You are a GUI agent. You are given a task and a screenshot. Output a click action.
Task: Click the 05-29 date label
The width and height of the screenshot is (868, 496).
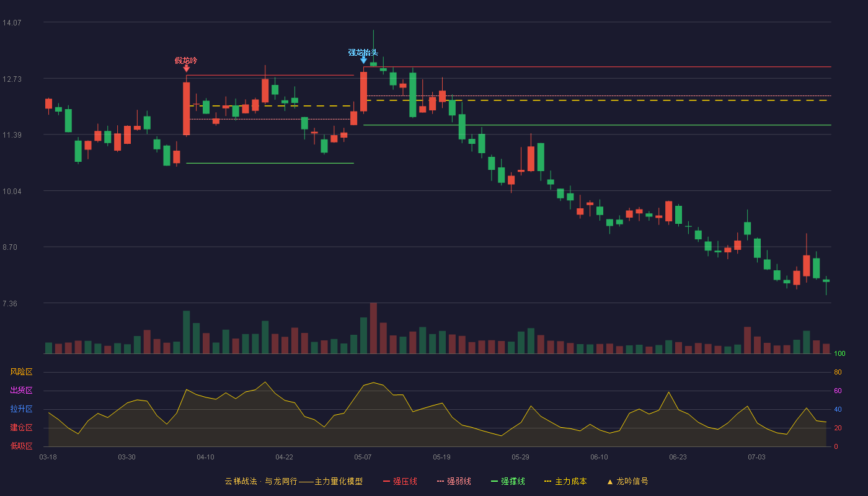(520, 457)
